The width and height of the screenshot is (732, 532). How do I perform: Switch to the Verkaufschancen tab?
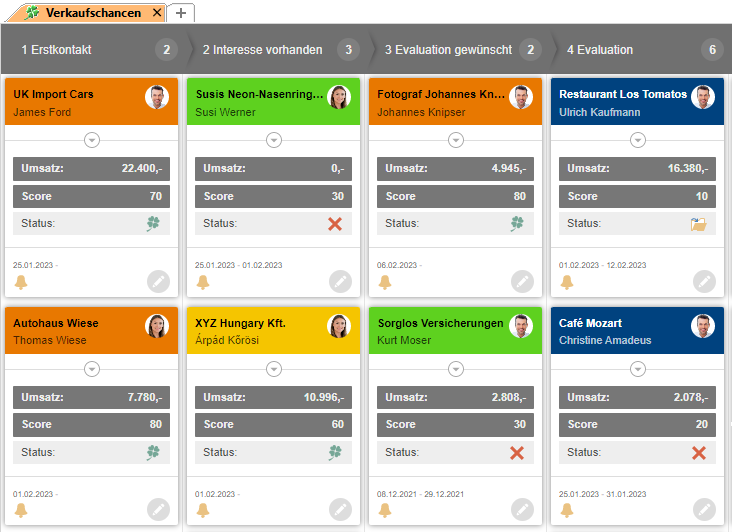[x=86, y=13]
